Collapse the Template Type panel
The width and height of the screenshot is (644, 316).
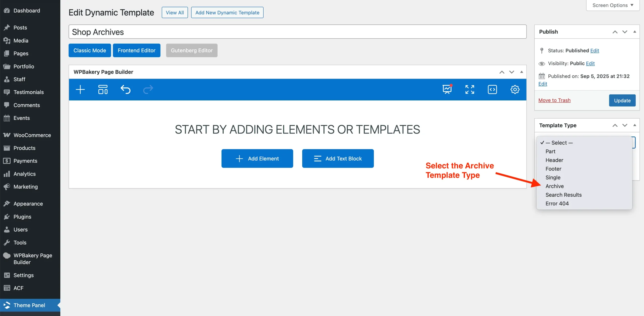(635, 125)
